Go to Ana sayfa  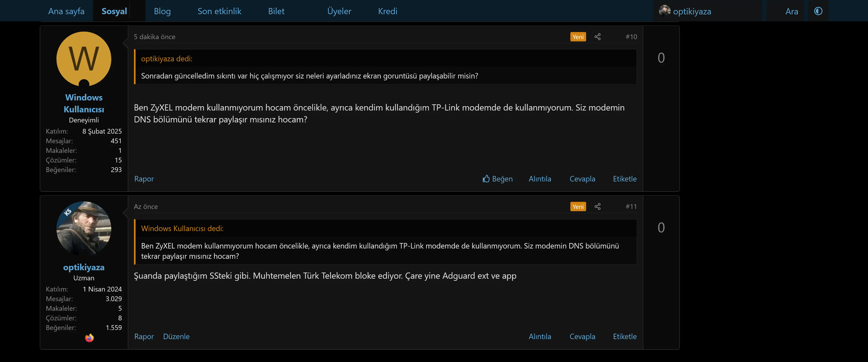(66, 11)
